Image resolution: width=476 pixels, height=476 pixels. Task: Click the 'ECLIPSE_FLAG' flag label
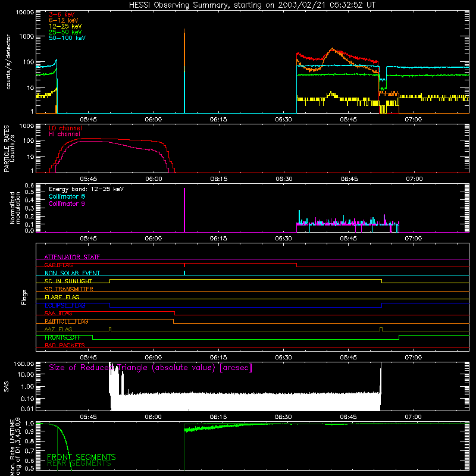click(65, 305)
